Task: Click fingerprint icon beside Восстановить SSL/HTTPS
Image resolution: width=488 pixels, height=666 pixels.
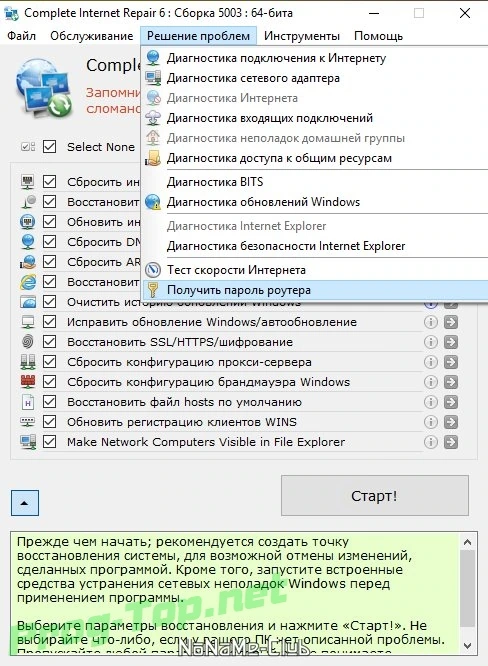Action: (28, 341)
